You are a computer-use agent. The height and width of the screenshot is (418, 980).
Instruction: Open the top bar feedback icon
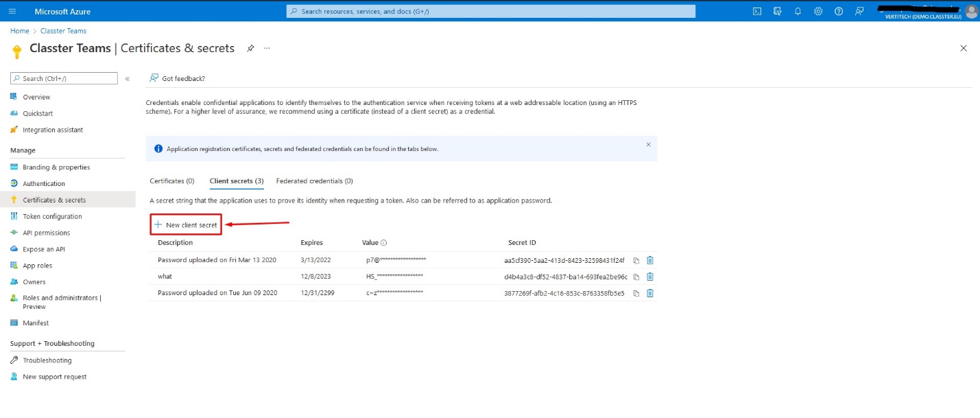[859, 11]
